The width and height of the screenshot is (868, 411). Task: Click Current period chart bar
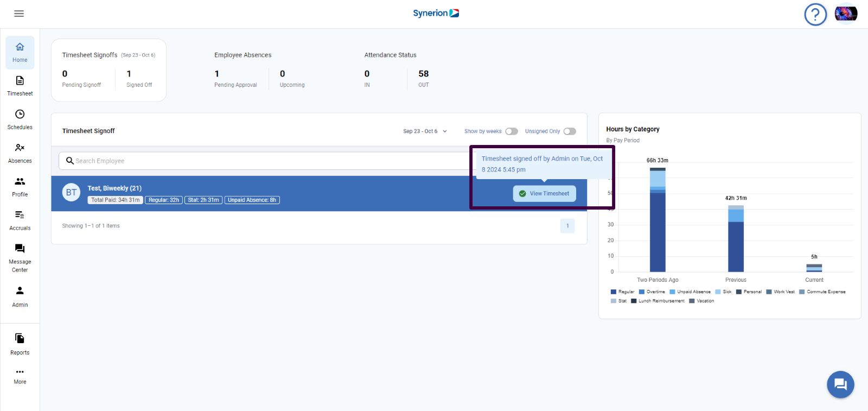coord(814,268)
